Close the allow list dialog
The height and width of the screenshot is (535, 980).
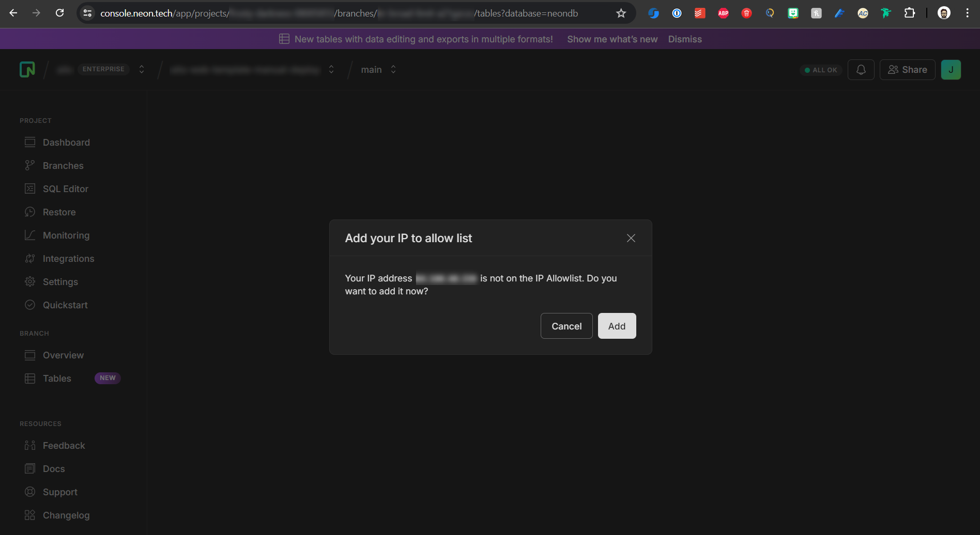pos(631,238)
